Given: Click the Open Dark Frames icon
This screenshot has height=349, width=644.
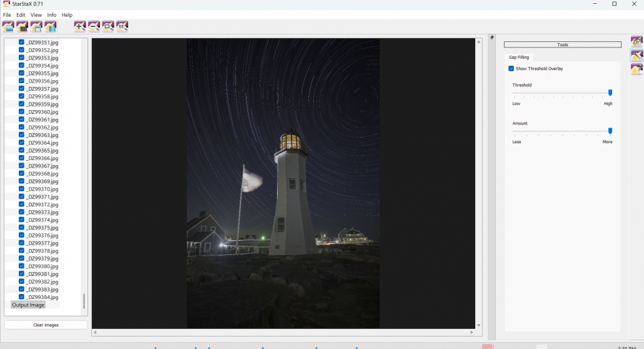Looking at the screenshot, I should pyautogui.click(x=23, y=26).
